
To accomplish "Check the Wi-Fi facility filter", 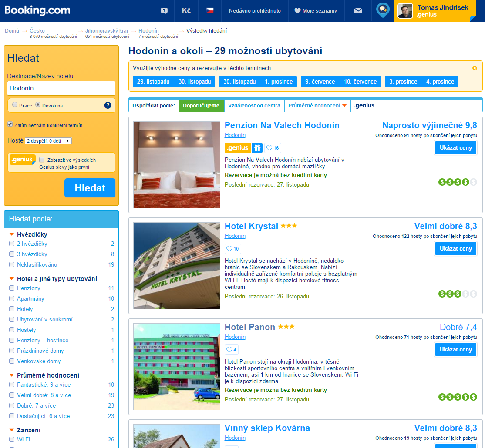I will 12,439.
